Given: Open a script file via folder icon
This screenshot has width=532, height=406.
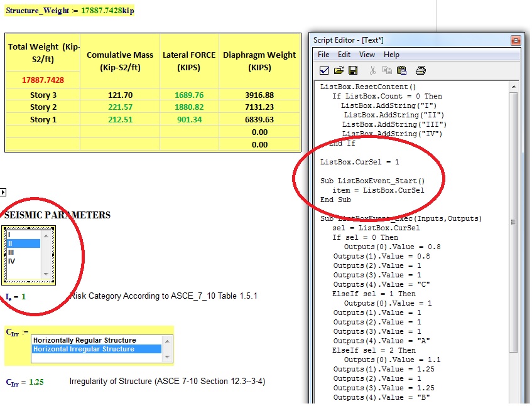Looking at the screenshot, I should pyautogui.click(x=339, y=70).
